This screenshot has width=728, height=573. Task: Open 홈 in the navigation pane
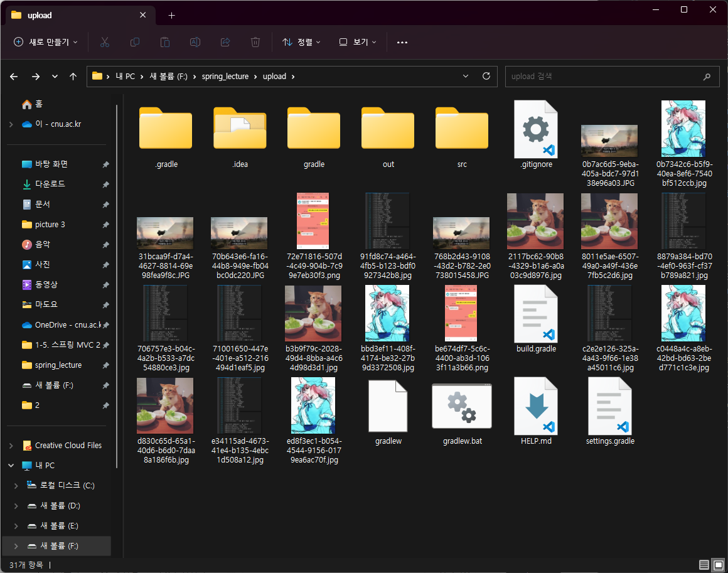[x=32, y=104]
